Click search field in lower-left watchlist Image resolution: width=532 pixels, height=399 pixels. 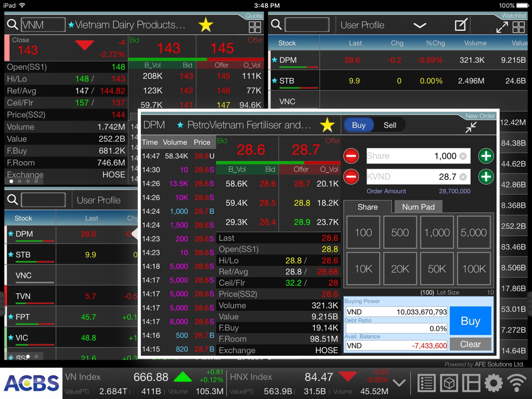click(x=43, y=200)
